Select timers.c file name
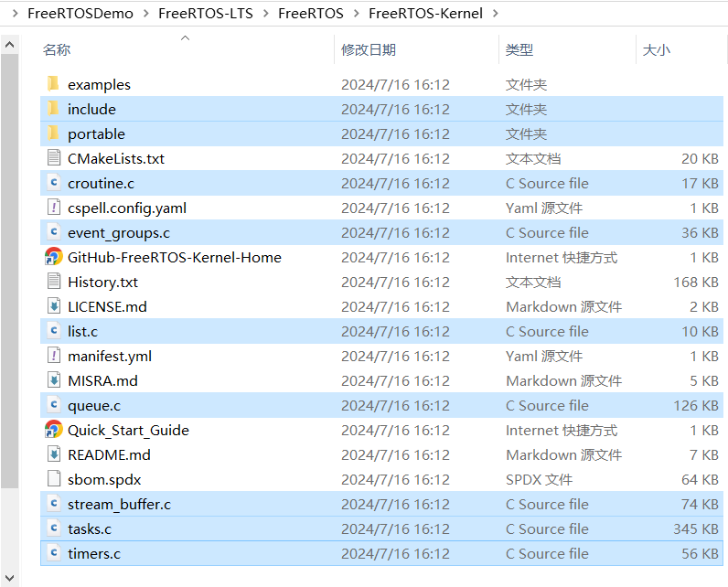Screen dimensions: 728x587 (x=94, y=553)
